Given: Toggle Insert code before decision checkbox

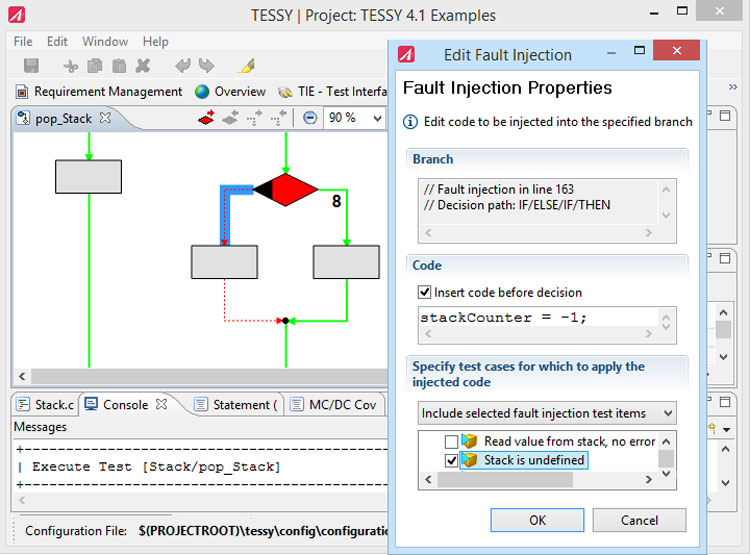Looking at the screenshot, I should point(424,292).
